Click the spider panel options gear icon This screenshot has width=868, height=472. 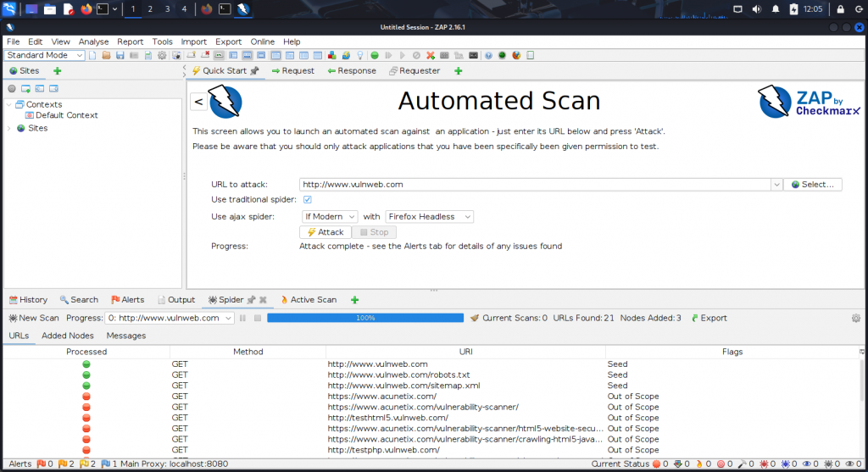tap(856, 318)
